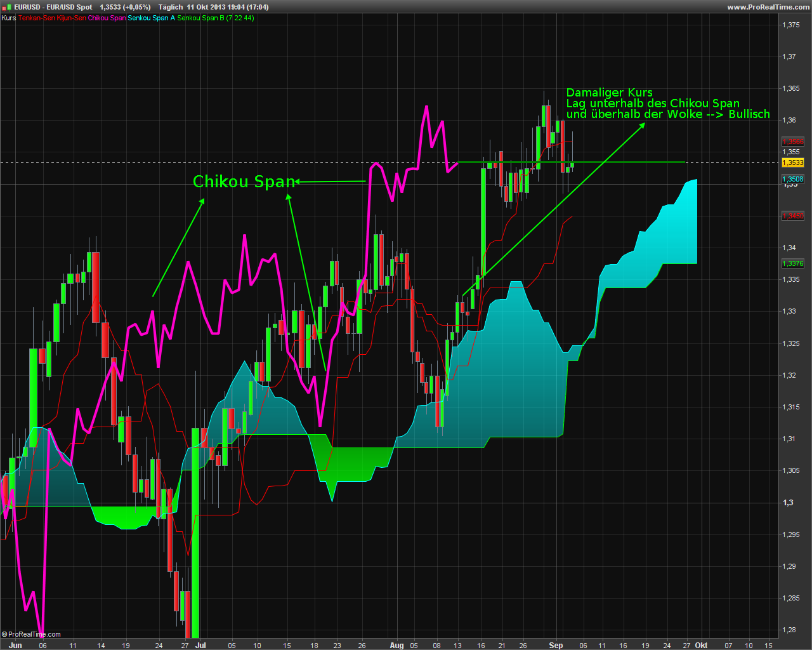
Task: Click the 1,365 price axis label
Action: (791, 88)
